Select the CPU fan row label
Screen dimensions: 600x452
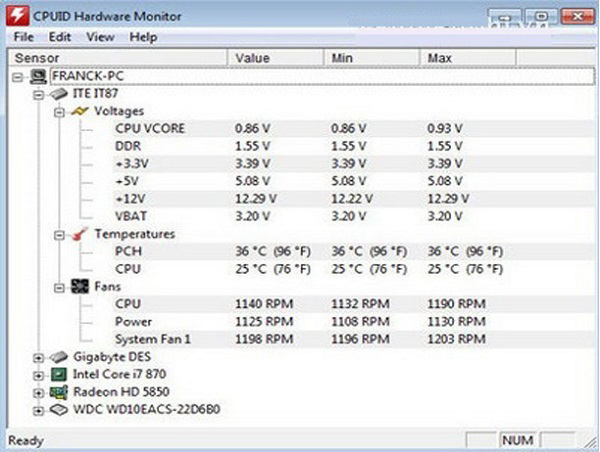[128, 304]
